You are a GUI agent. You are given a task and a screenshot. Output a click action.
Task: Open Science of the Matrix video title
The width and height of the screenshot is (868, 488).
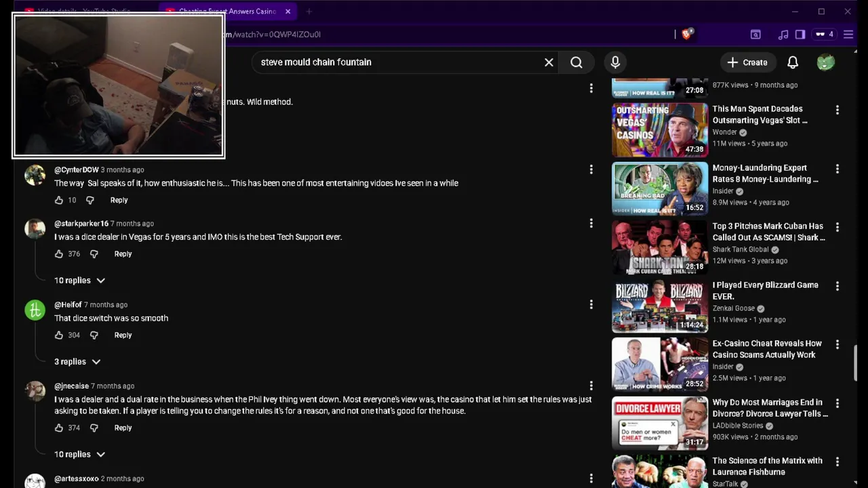tap(767, 466)
